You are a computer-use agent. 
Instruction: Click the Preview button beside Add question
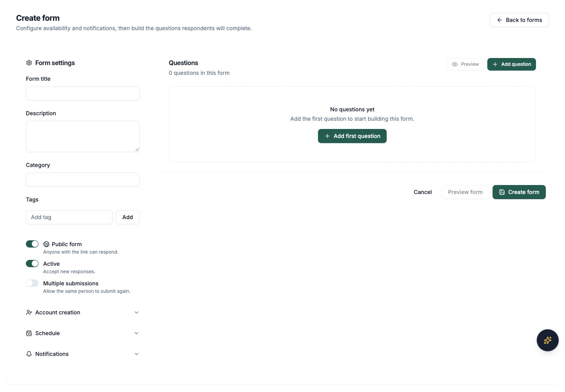465,64
